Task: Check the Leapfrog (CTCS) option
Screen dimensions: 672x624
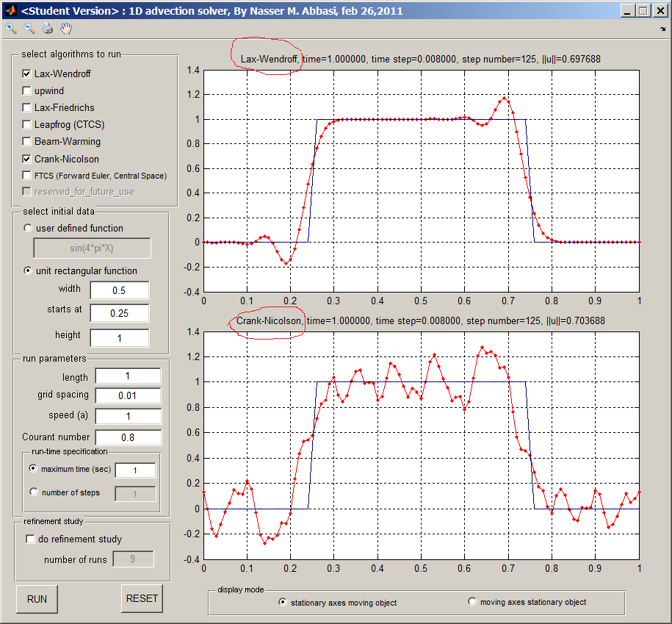Action: pos(27,125)
